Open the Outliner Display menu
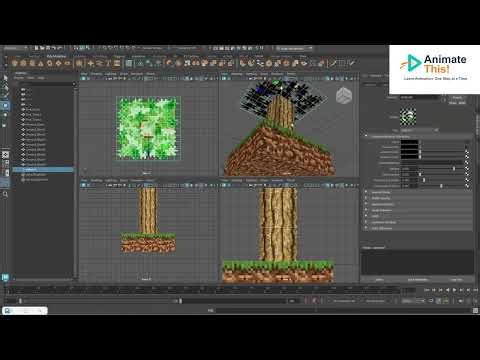The image size is (480, 360). click(19, 78)
